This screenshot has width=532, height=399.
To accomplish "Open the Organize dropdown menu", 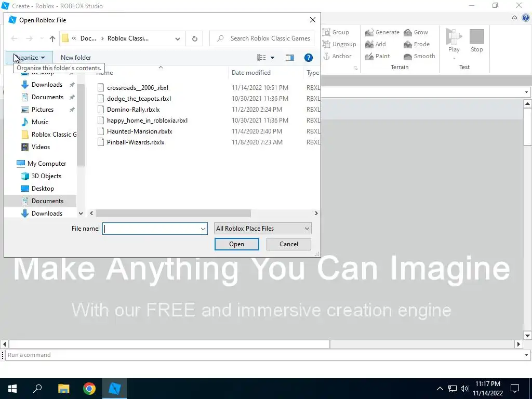I will (29, 58).
